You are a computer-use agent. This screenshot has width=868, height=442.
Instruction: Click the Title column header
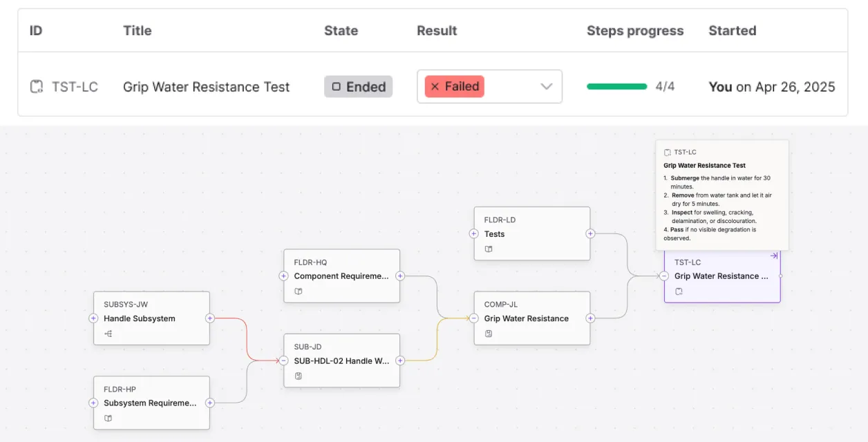137,30
